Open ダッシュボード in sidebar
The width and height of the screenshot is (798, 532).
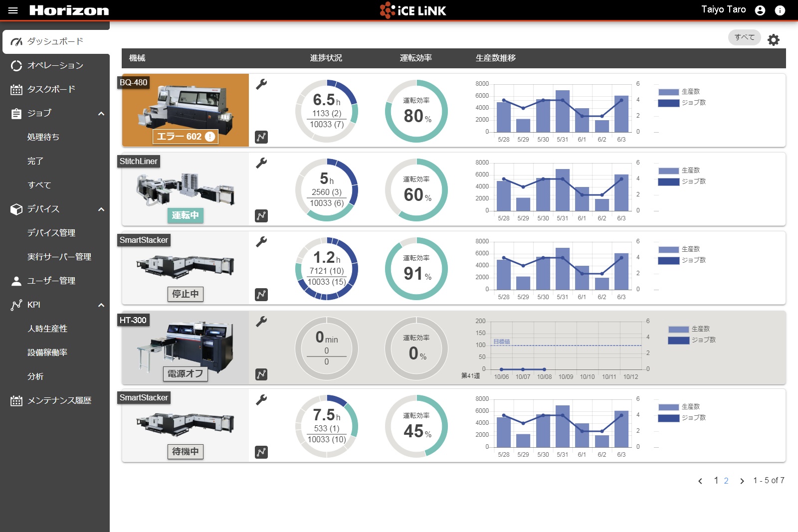tap(56, 41)
